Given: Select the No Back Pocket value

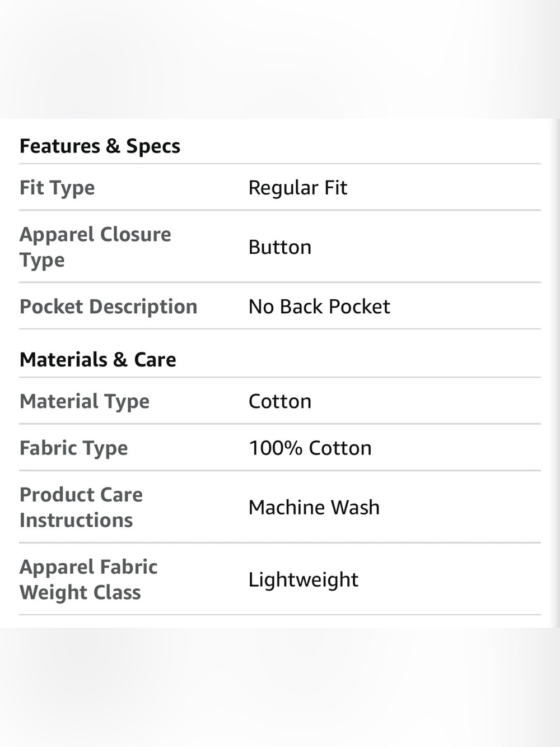Looking at the screenshot, I should coord(319,307).
